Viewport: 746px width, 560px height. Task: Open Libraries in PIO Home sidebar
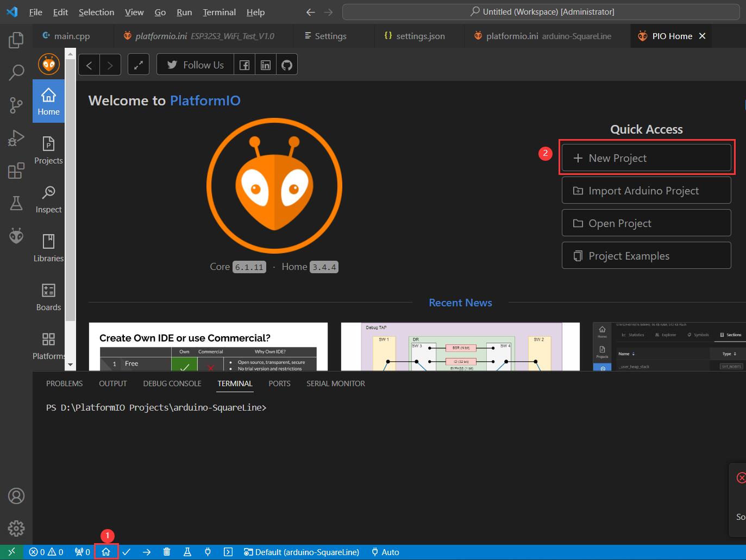(x=48, y=248)
